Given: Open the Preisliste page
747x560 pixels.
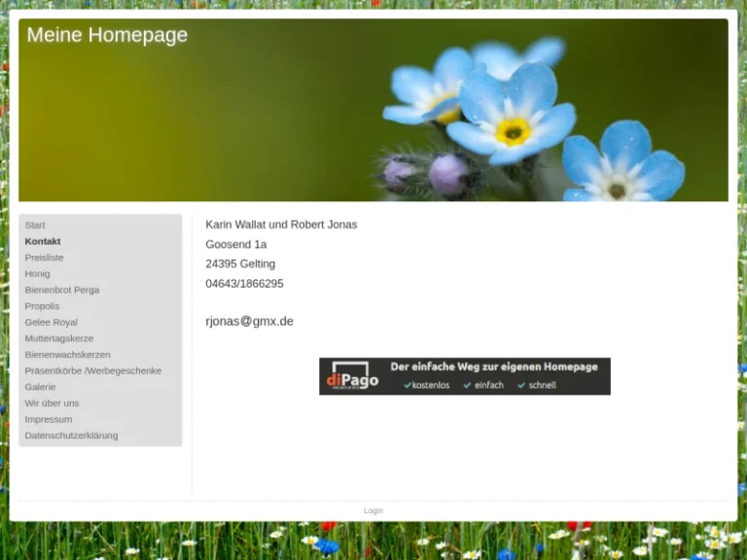Looking at the screenshot, I should [x=45, y=258].
